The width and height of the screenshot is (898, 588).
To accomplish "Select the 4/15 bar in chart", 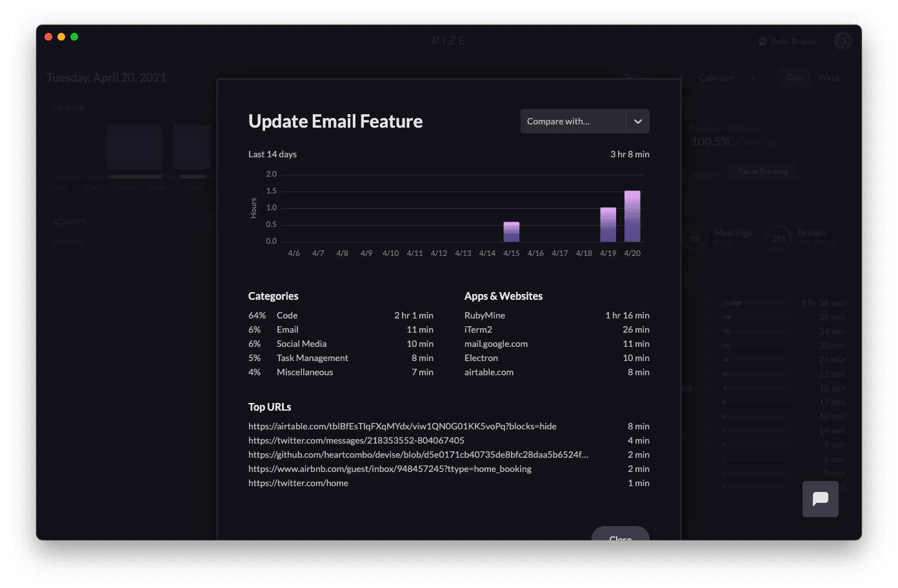I will point(511,232).
